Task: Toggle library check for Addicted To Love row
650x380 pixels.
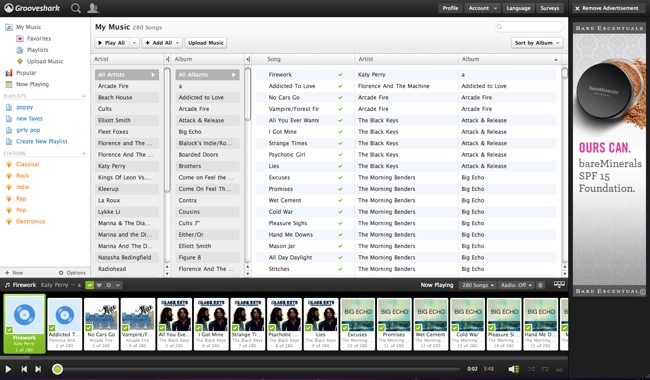Action: click(x=340, y=86)
